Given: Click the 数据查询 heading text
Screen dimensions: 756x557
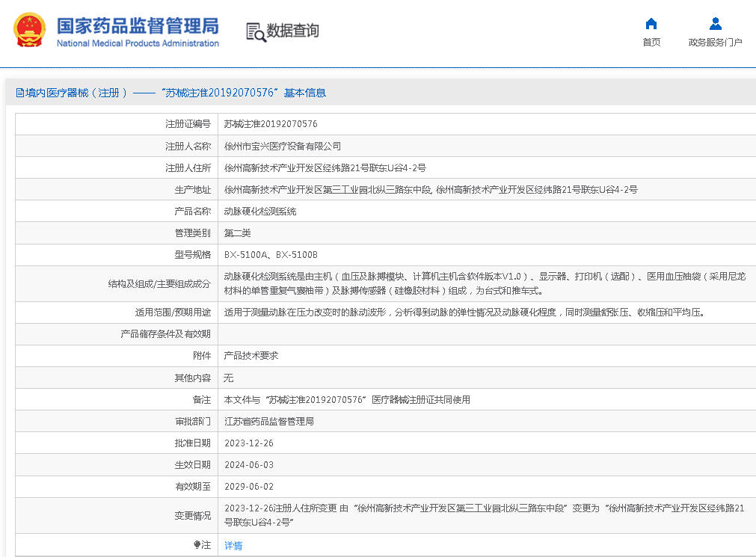Looking at the screenshot, I should pos(293,31).
